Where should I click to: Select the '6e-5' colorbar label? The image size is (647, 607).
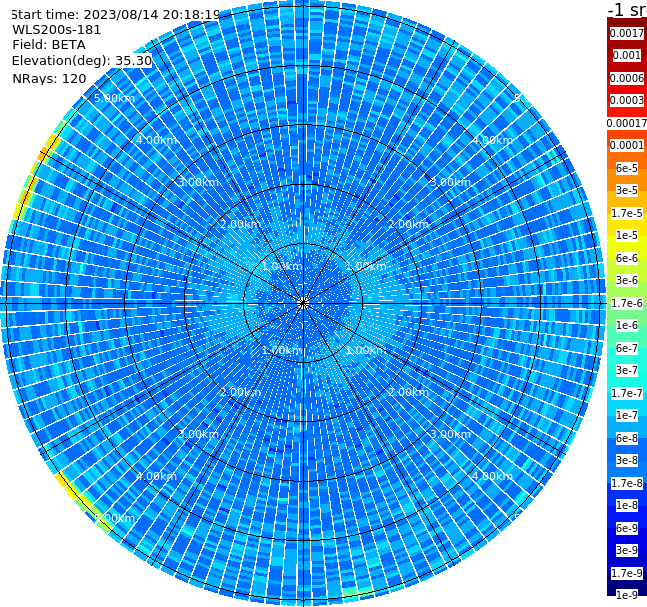[627, 168]
